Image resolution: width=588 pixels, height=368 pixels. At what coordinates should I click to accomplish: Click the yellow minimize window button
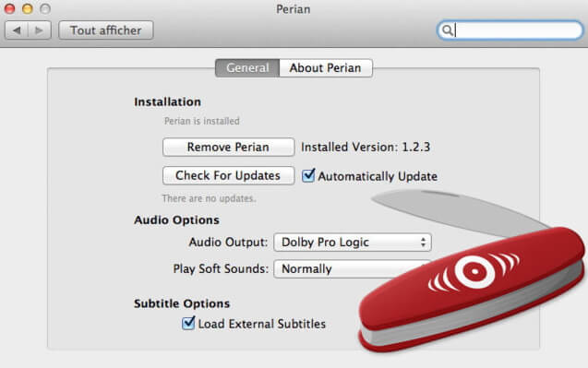pos(28,8)
